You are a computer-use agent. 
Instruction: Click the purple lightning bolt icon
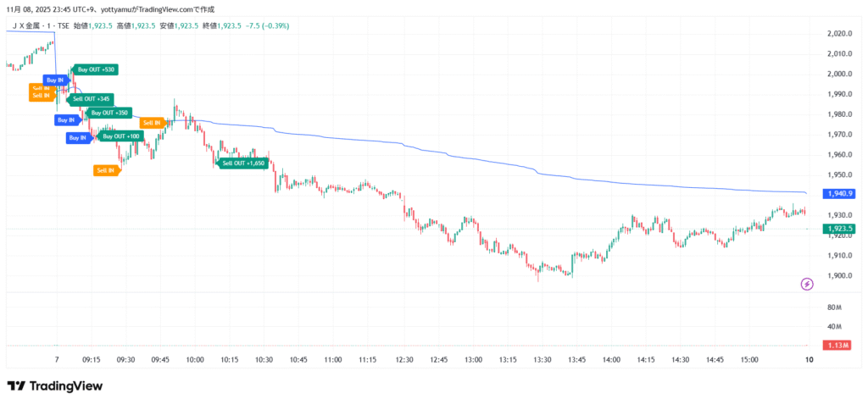pos(806,284)
